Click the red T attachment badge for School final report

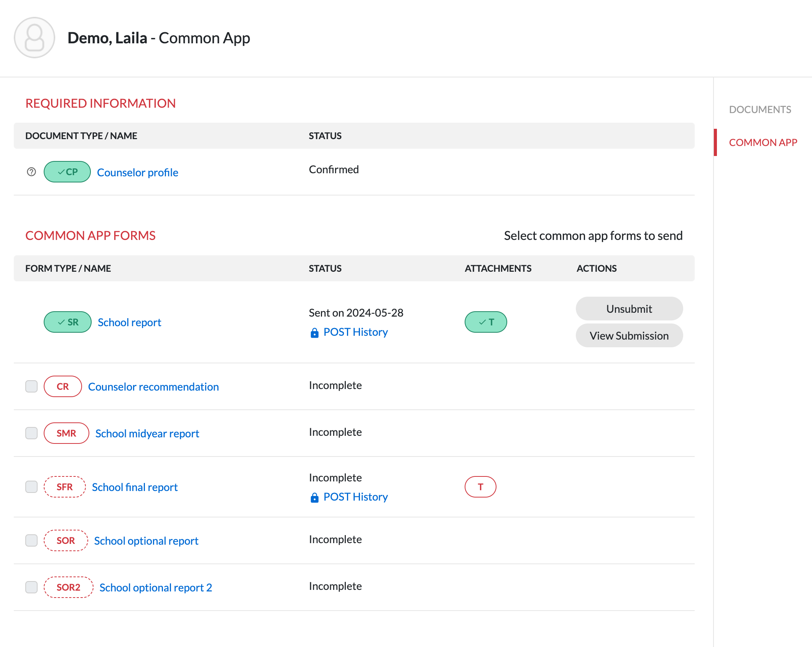[x=480, y=487]
